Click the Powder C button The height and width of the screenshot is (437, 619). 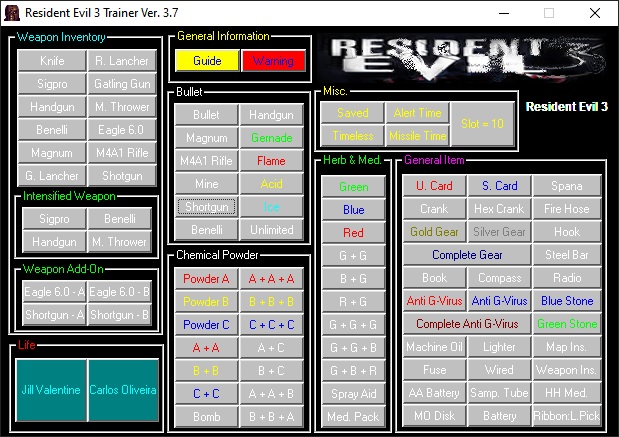pyautogui.click(x=206, y=324)
